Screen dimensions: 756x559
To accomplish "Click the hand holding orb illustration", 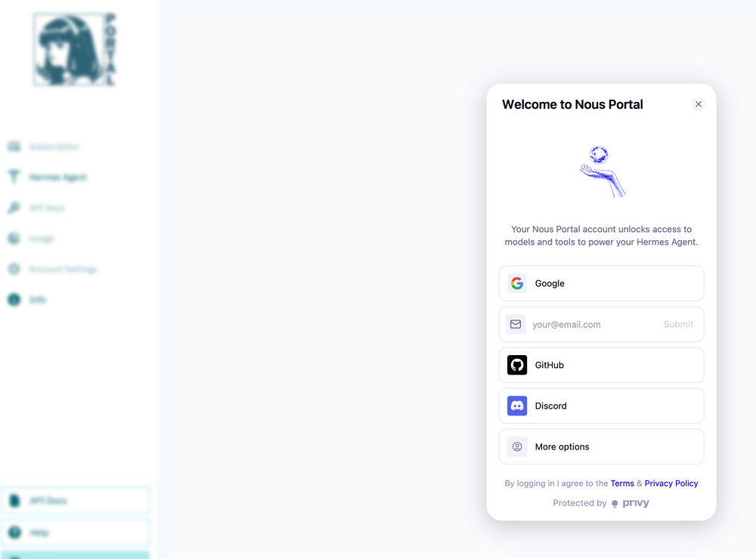I will 602,171.
